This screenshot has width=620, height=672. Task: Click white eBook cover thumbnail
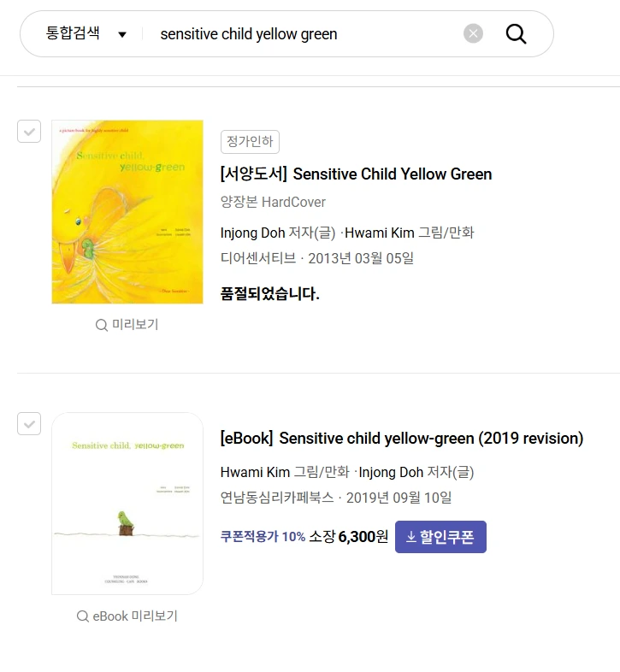point(127,503)
